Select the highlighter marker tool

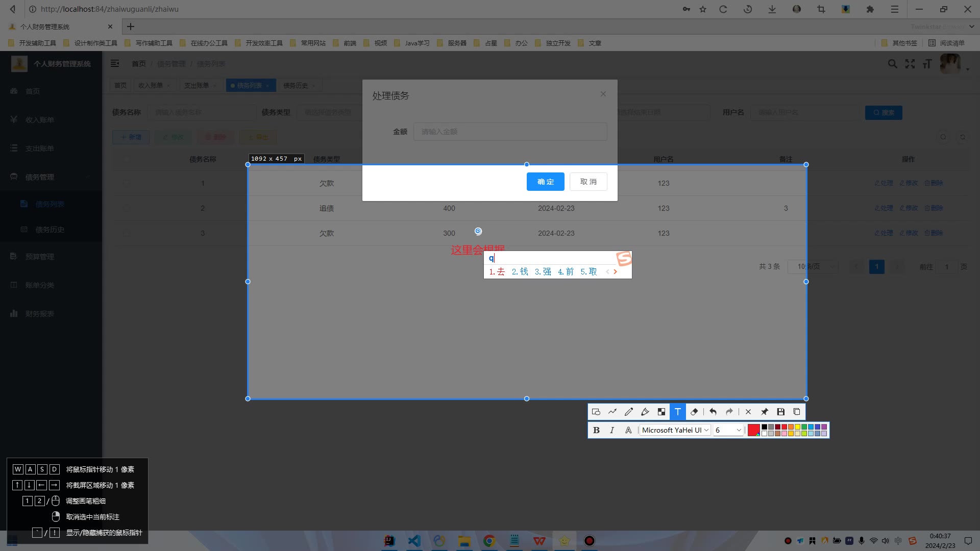click(645, 412)
